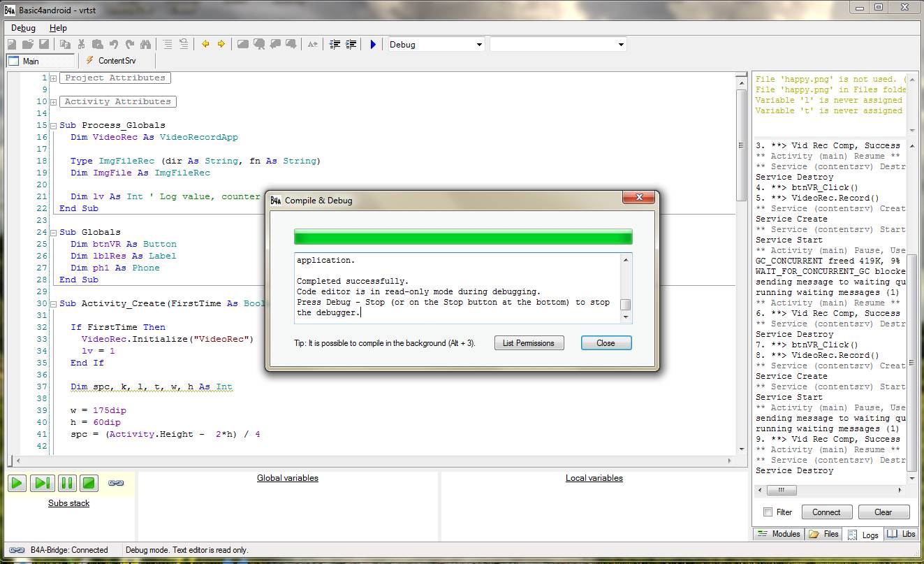The height and width of the screenshot is (564, 924).
Task: Open the Debug menu
Action: pyautogui.click(x=23, y=28)
